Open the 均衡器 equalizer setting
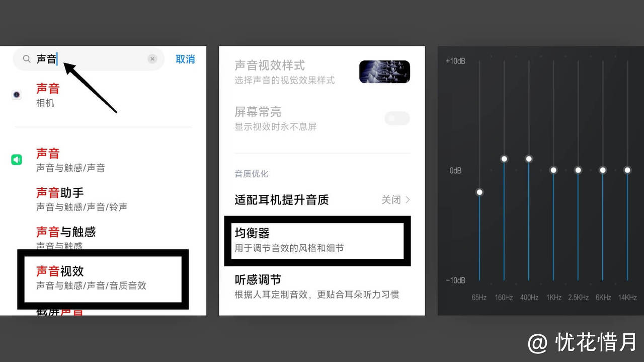The height and width of the screenshot is (362, 644). (x=317, y=241)
